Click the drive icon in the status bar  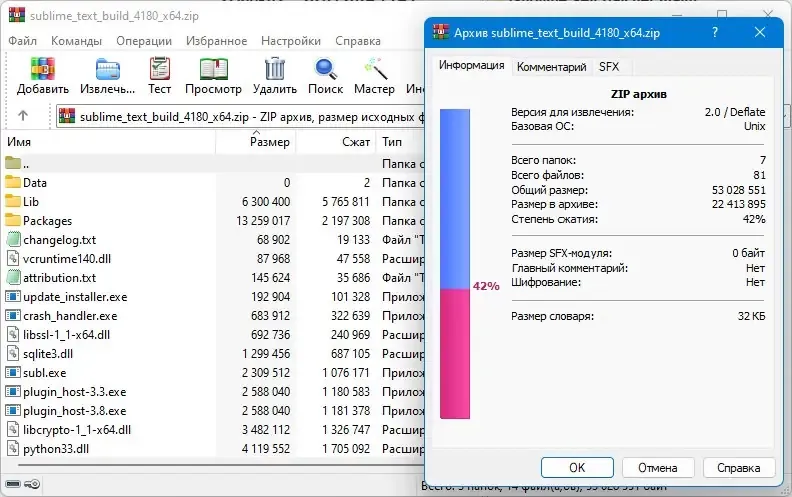click(x=13, y=484)
